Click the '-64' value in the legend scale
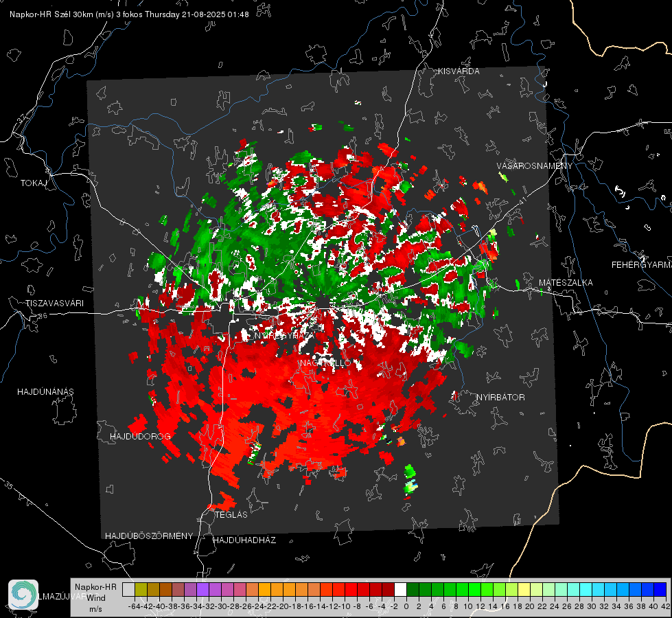Viewport: 672px width, 618px height. point(135,607)
